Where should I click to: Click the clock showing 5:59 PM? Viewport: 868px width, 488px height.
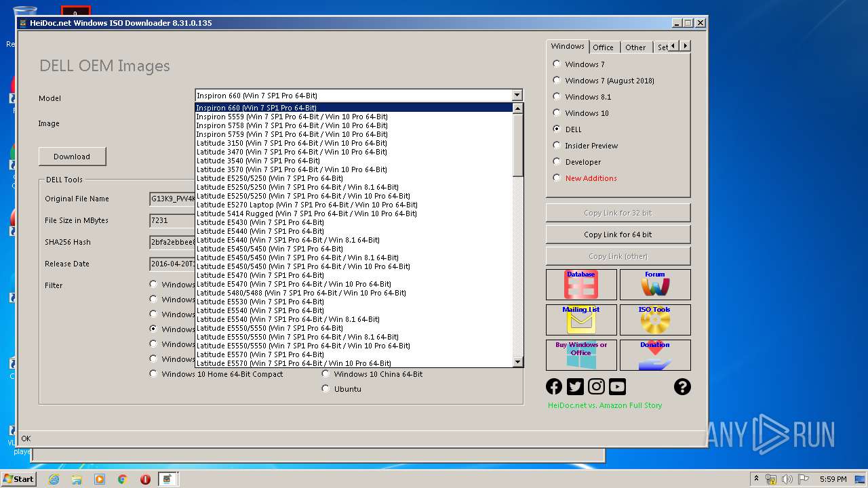click(833, 479)
